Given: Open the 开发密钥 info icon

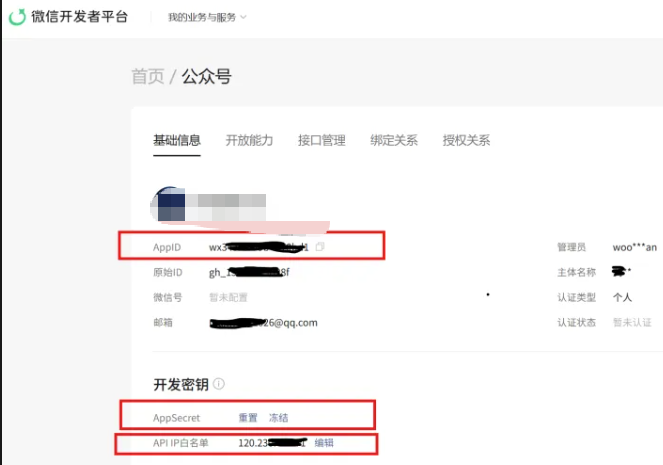Looking at the screenshot, I should pos(219,384).
